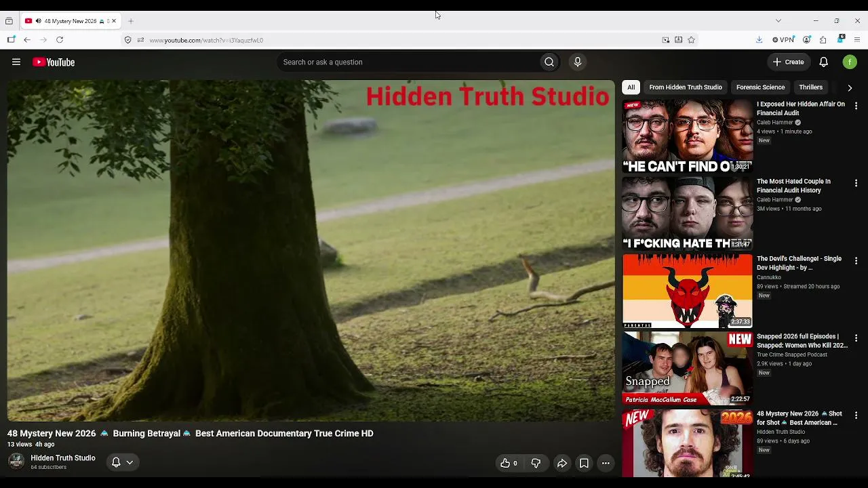
Task: Show site security shield info
Action: tap(127, 40)
